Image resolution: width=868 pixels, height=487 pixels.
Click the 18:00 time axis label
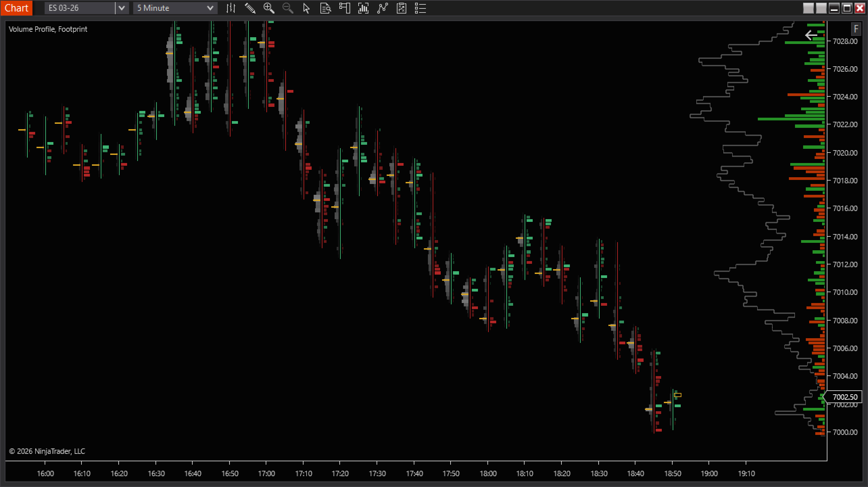(x=488, y=474)
